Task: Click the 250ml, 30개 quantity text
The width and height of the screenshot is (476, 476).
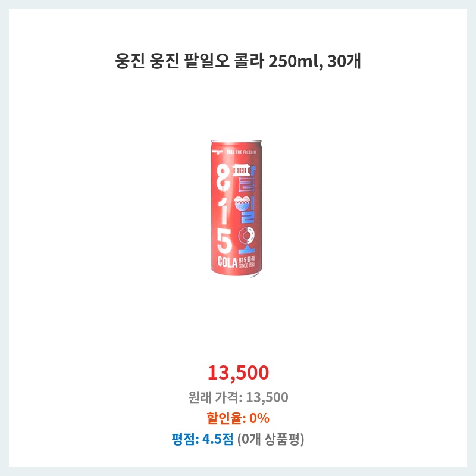Action: [x=315, y=61]
